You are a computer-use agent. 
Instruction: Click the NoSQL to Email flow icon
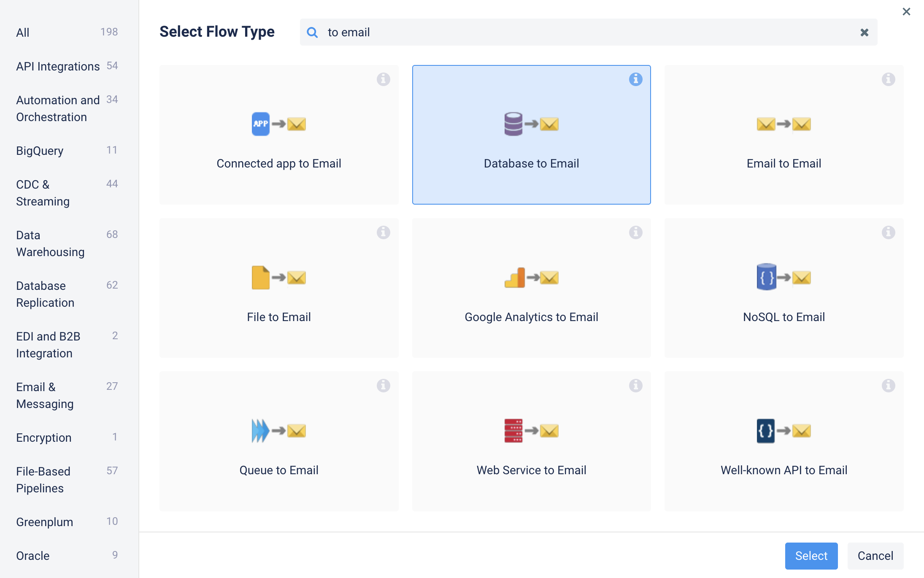point(784,277)
